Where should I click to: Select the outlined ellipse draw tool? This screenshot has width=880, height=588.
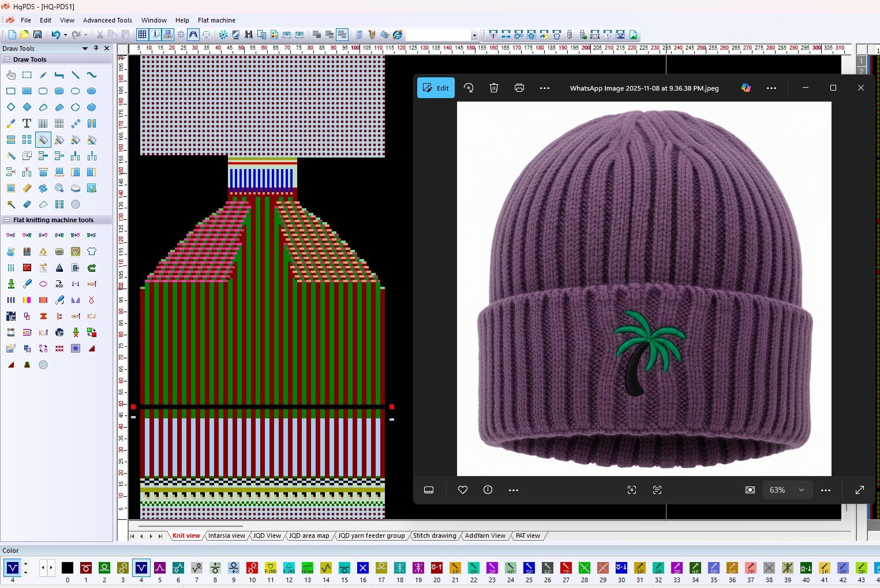75,91
